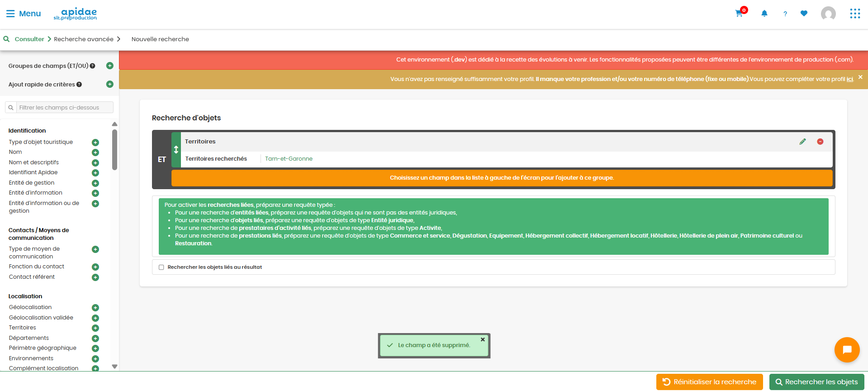This screenshot has height=391, width=868.
Task: Click Tarn-et-Garonne territory value
Action: point(289,159)
